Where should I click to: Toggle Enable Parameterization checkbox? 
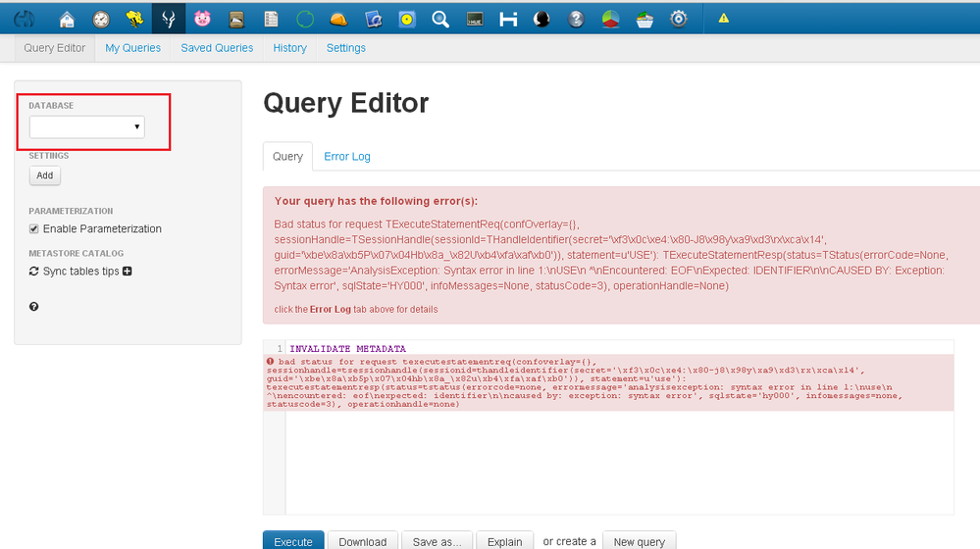pyautogui.click(x=33, y=228)
